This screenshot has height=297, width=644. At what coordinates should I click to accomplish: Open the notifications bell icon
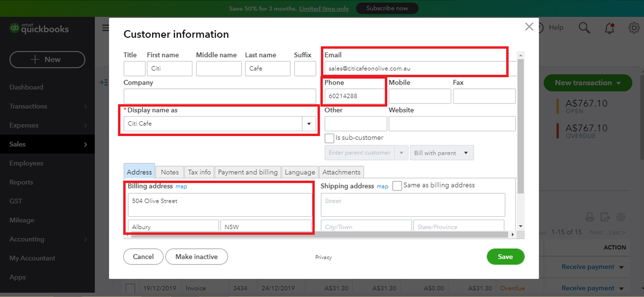click(610, 28)
